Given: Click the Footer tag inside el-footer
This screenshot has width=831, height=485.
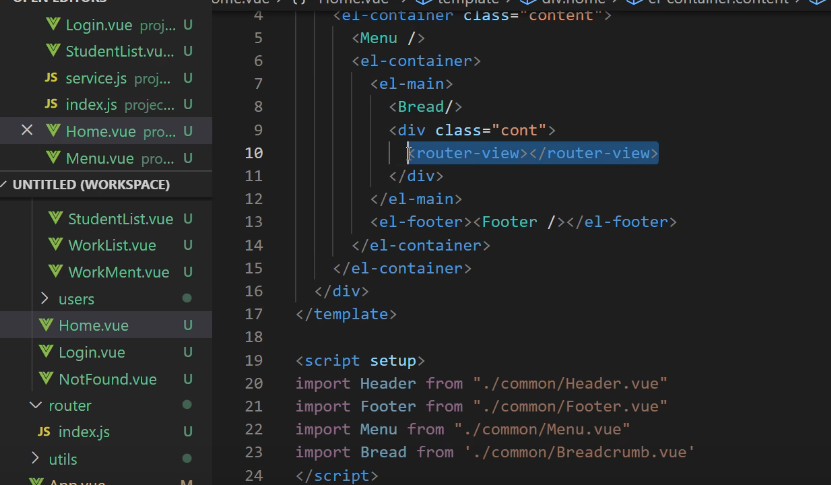Looking at the screenshot, I should pos(519,222).
